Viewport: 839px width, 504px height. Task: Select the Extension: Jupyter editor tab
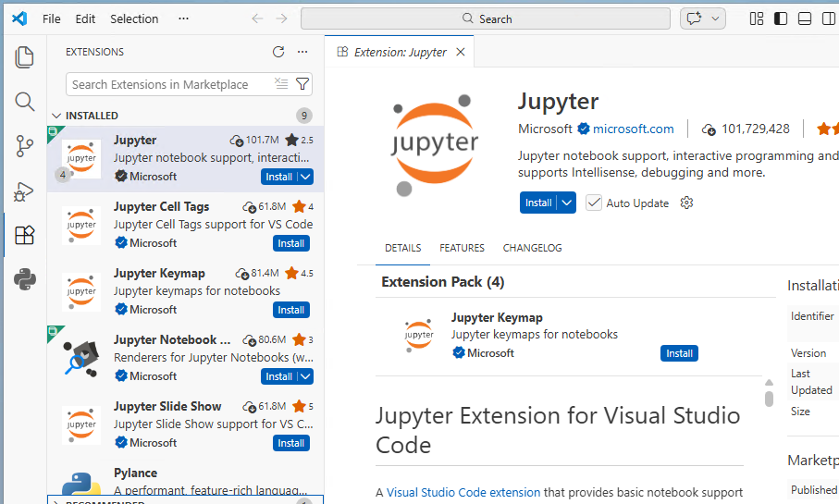tap(400, 52)
